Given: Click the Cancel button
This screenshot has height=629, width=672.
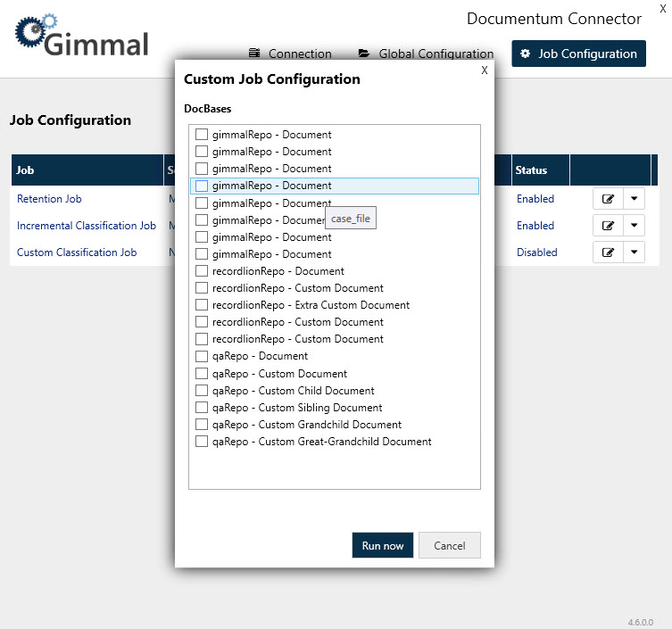Looking at the screenshot, I should 449,545.
